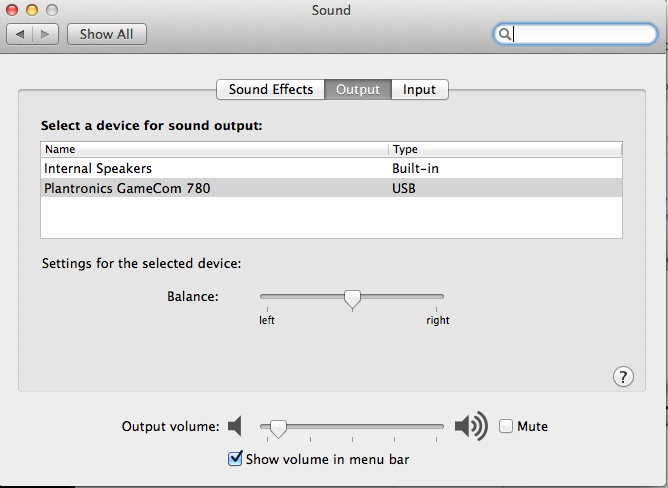Uncheck Show volume in menu bar
Image resolution: width=668 pixels, height=488 pixels.
click(x=235, y=459)
